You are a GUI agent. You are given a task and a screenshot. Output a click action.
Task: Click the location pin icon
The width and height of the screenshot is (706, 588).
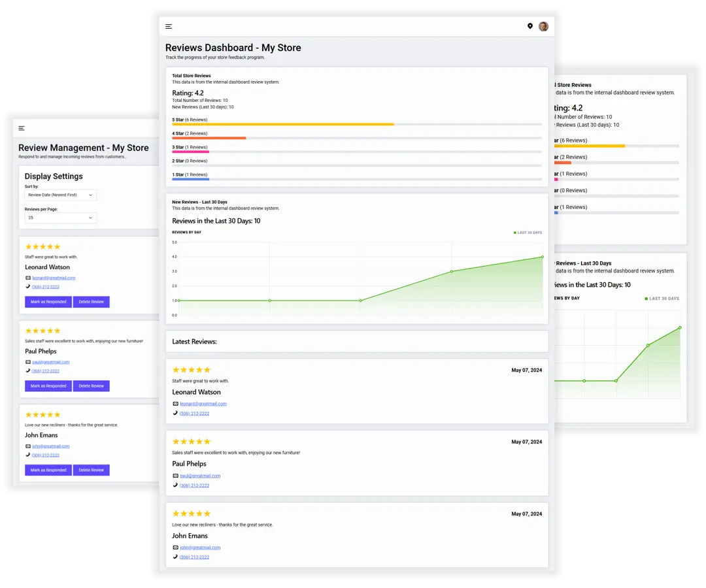point(530,26)
